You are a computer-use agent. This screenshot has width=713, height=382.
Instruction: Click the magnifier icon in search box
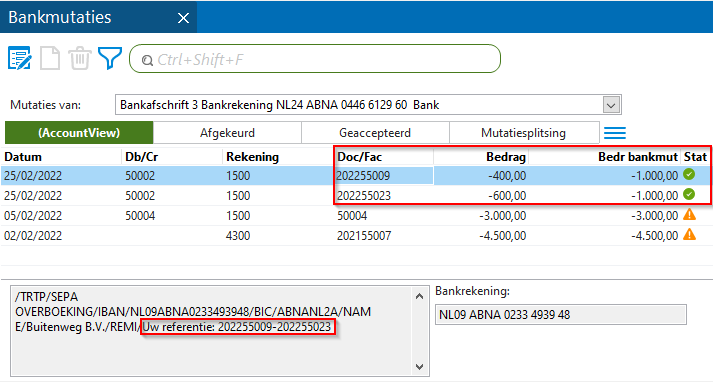point(147,60)
